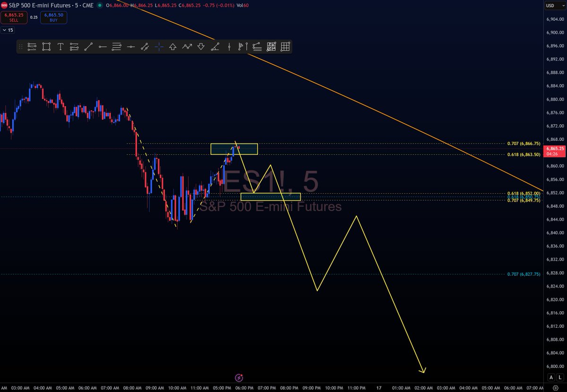Viewport: 567px width, 392px height.
Task: Click the 09:00 PM time axis label
Action: tap(311, 388)
